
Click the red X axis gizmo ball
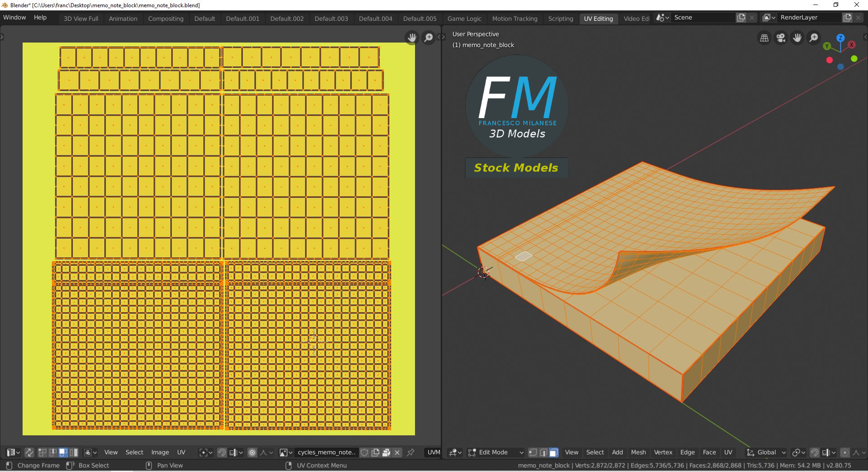pos(852,45)
